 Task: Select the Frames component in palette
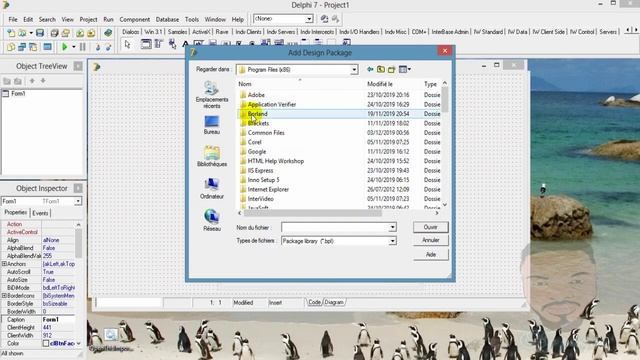pyautogui.click(x=146, y=44)
